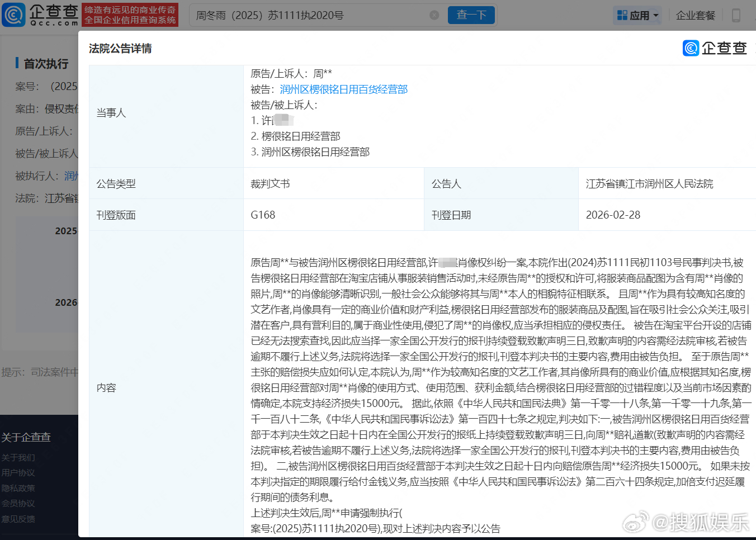The image size is (756, 540).
Task: Click the red slogan banner beside the logo
Action: click(130, 15)
